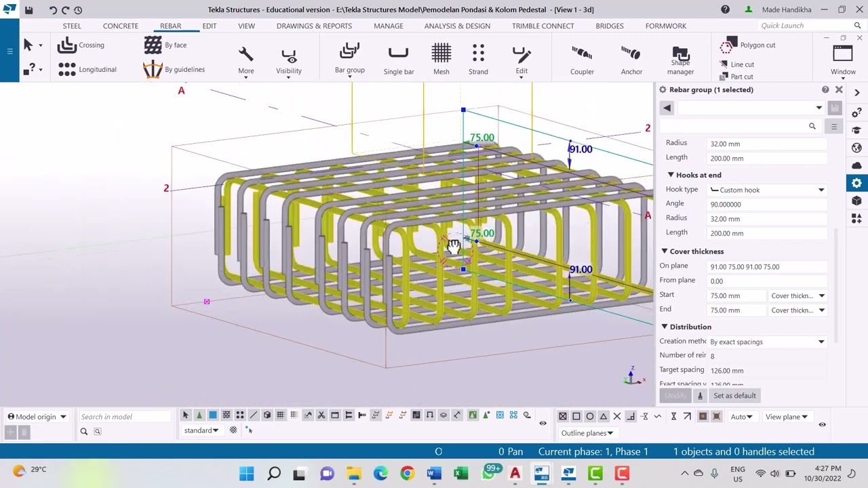Screen dimensions: 868x488
Task: Open the rebar Edit tool
Action: (x=521, y=60)
